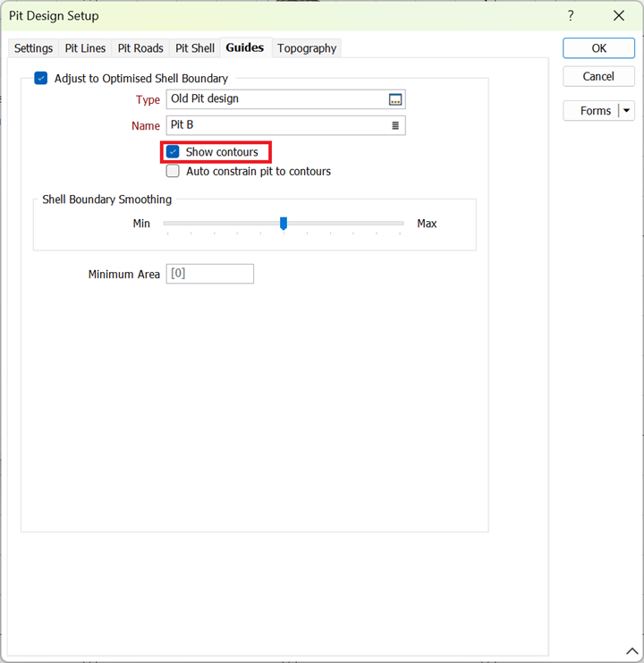Open the Pit Lines tab

click(x=85, y=48)
